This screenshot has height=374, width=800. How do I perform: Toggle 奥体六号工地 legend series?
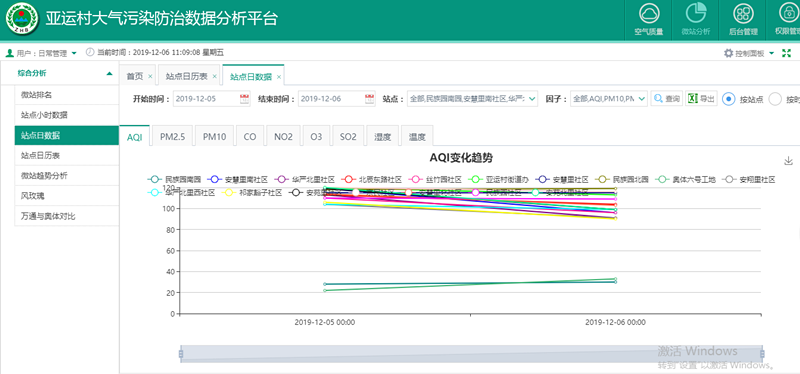[x=686, y=180]
